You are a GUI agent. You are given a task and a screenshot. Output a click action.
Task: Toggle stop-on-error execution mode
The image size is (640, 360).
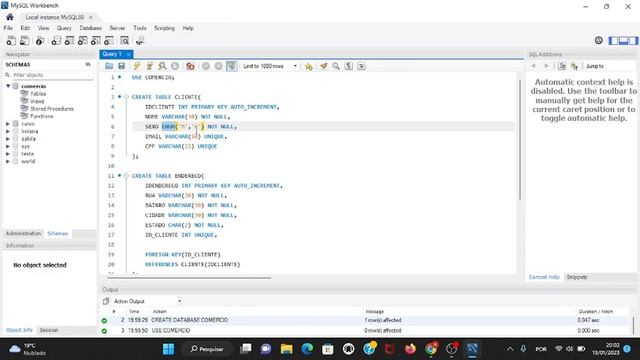point(190,66)
